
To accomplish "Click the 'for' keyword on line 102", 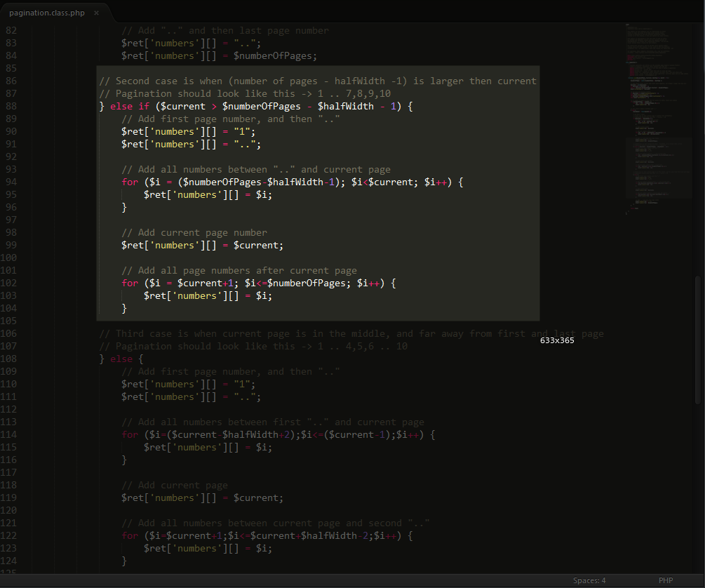I will click(x=130, y=283).
